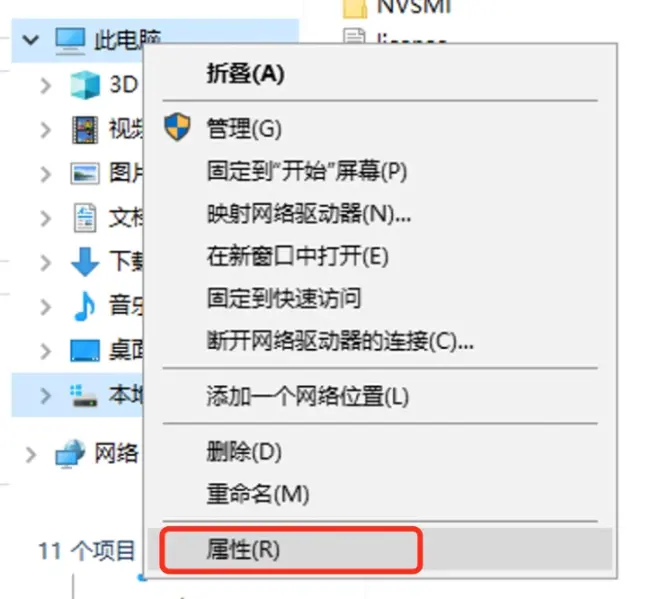The image size is (660, 599).
Task: Open the videos film-strip icon
Action: (85, 130)
